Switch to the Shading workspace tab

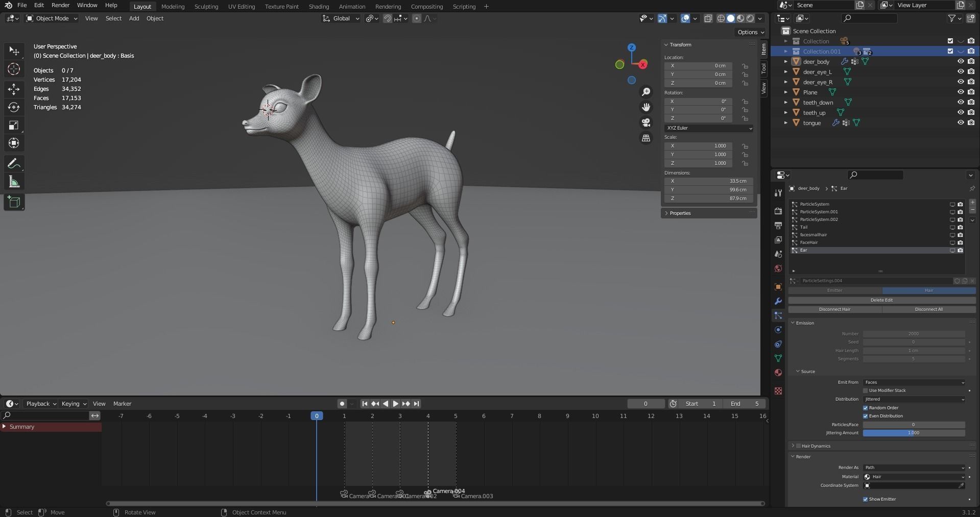pos(319,7)
